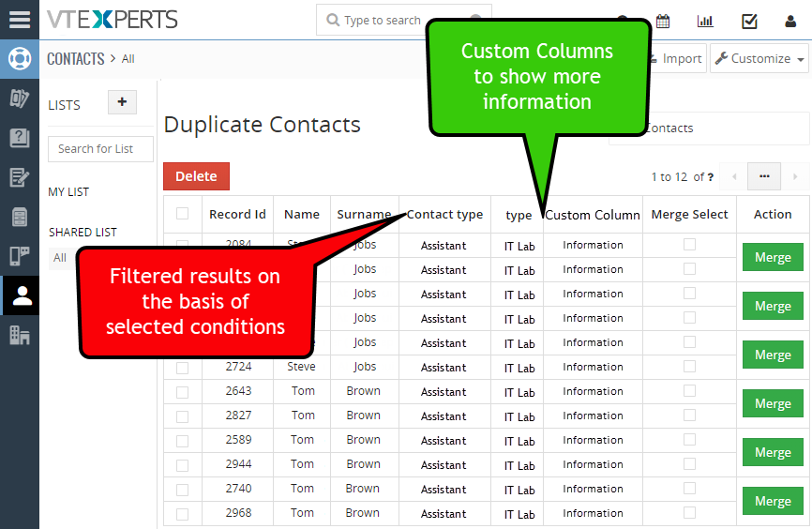Click the CONTACTS breadcrumb link
Screen dimensions: 812x529
[x=76, y=59]
